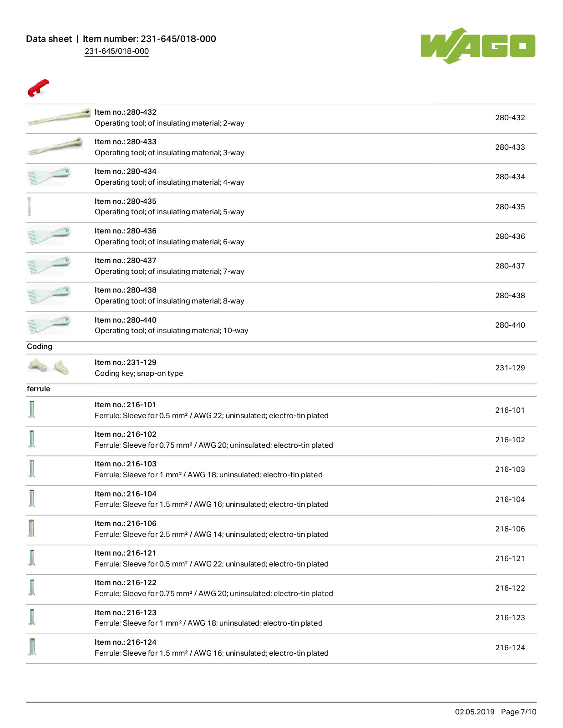
Task: Open the 231-645/018-000 item number link
Action: pos(117,51)
